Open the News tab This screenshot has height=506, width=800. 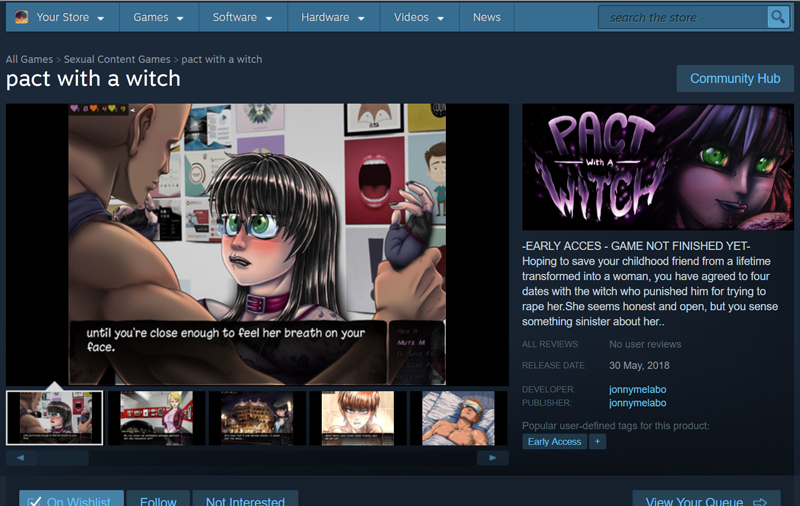coord(487,17)
